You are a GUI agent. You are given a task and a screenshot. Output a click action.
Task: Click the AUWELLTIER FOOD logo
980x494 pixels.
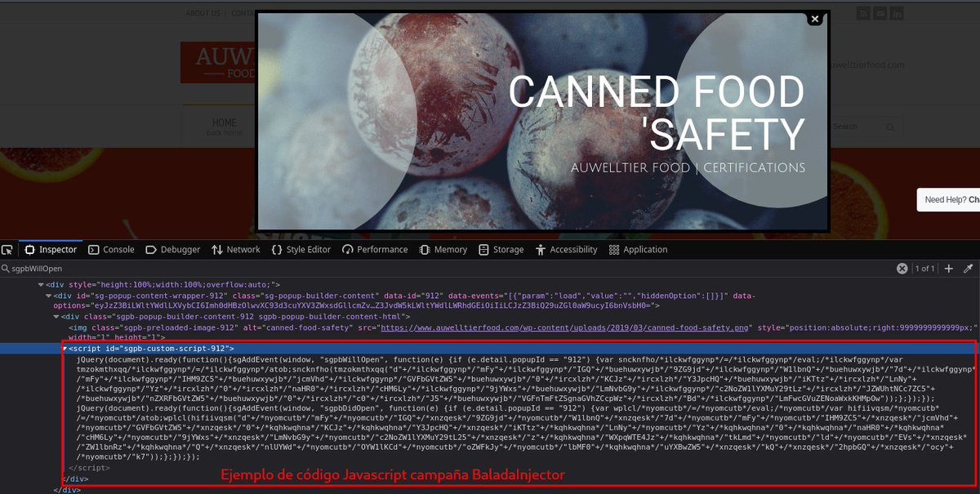[218, 63]
